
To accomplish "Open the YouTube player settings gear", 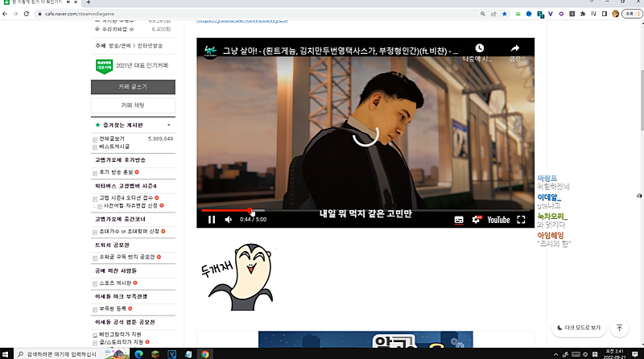I will click(x=476, y=220).
